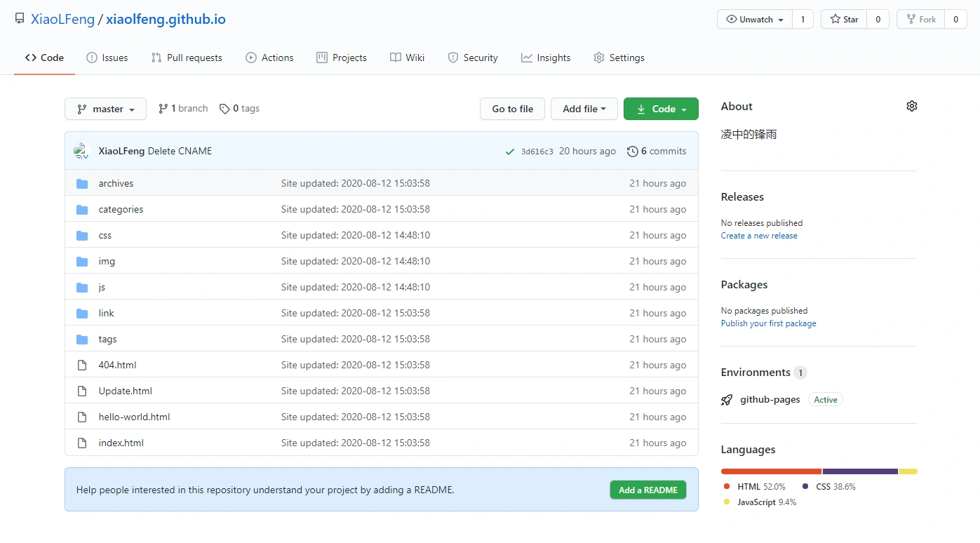The height and width of the screenshot is (543, 980).
Task: Open the hello-world.html file
Action: point(134,417)
